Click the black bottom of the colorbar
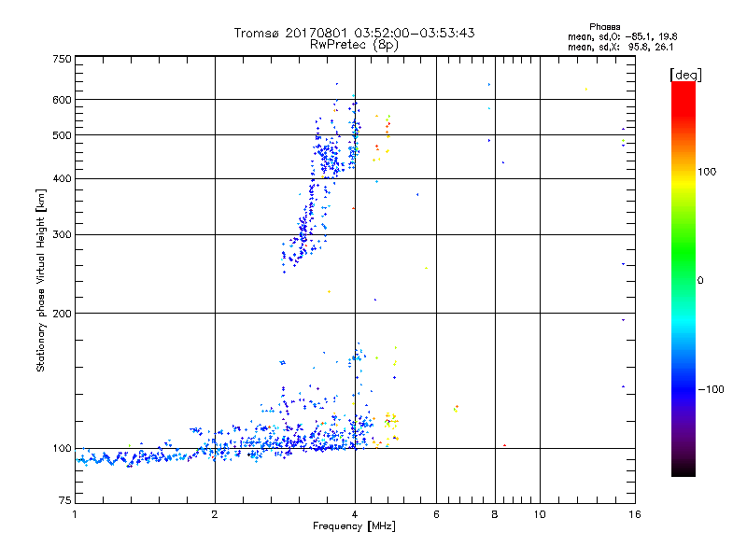This screenshot has height=560, width=747. coord(684,471)
